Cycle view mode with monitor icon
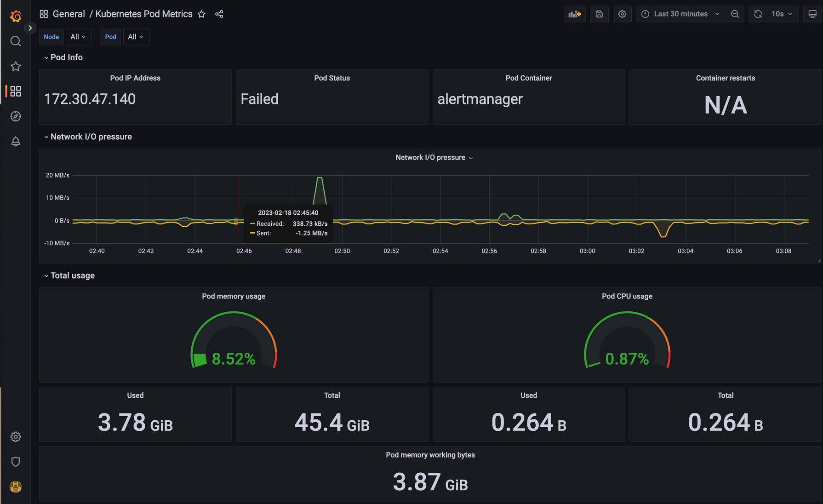 coord(812,14)
